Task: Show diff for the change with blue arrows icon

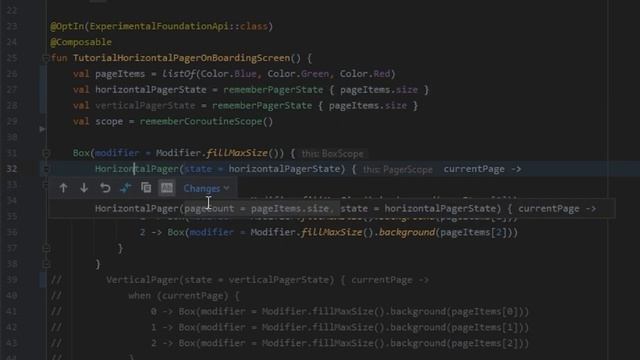Action: 125,188
